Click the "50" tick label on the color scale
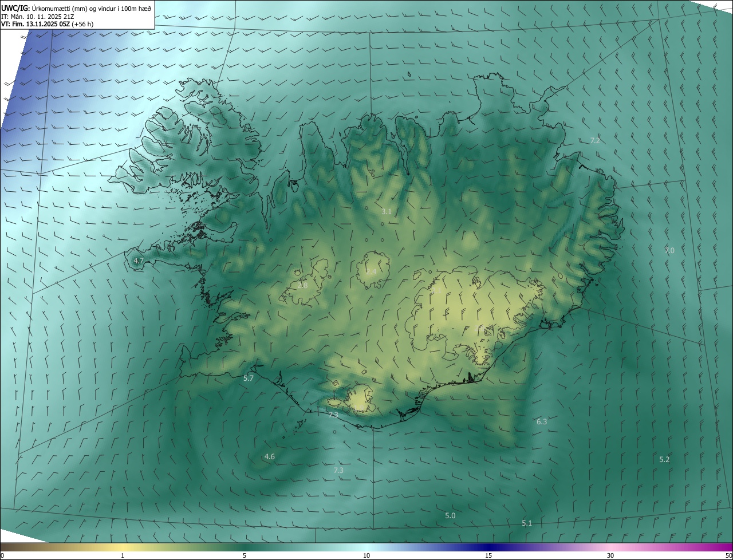The width and height of the screenshot is (733, 560). click(x=728, y=555)
